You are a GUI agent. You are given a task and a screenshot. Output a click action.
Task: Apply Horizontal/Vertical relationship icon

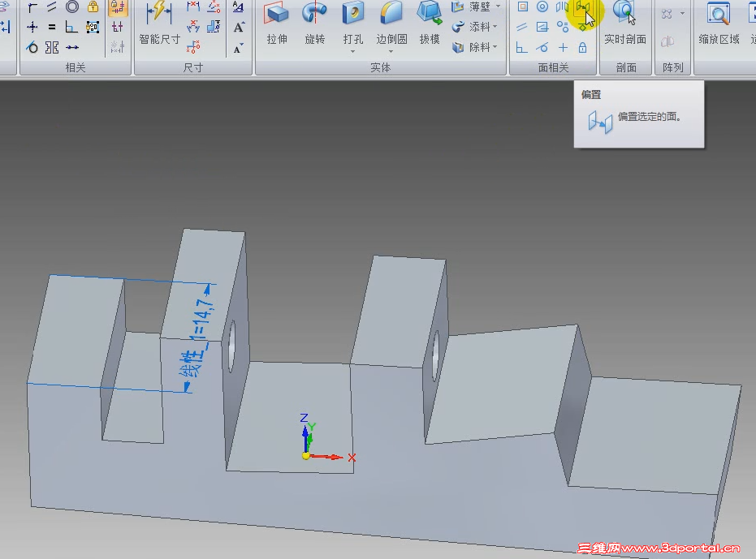coord(32,27)
